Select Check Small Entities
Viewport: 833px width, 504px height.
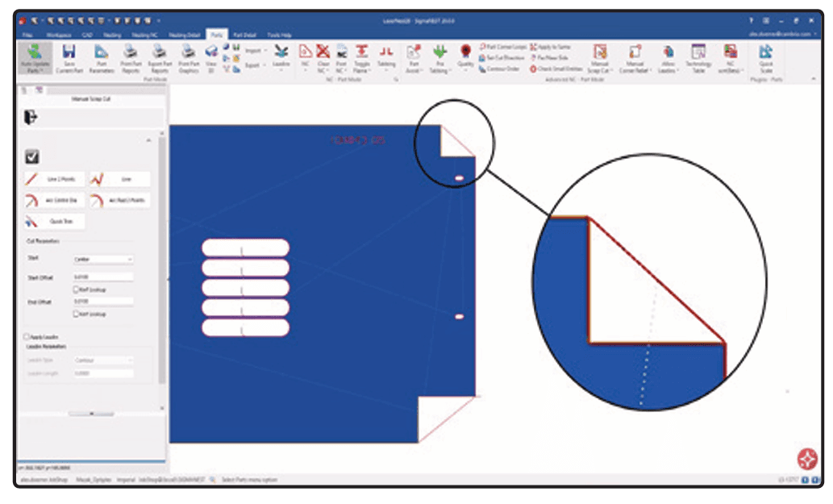click(556, 69)
